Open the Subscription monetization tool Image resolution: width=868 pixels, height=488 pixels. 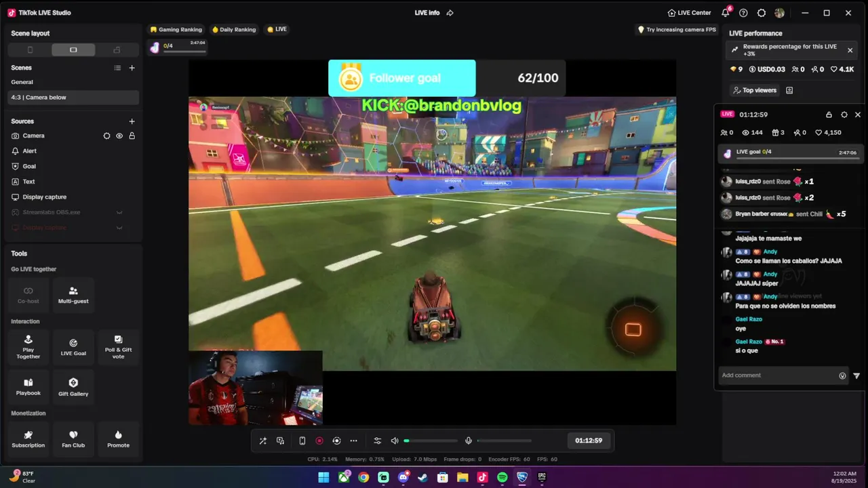(28, 439)
